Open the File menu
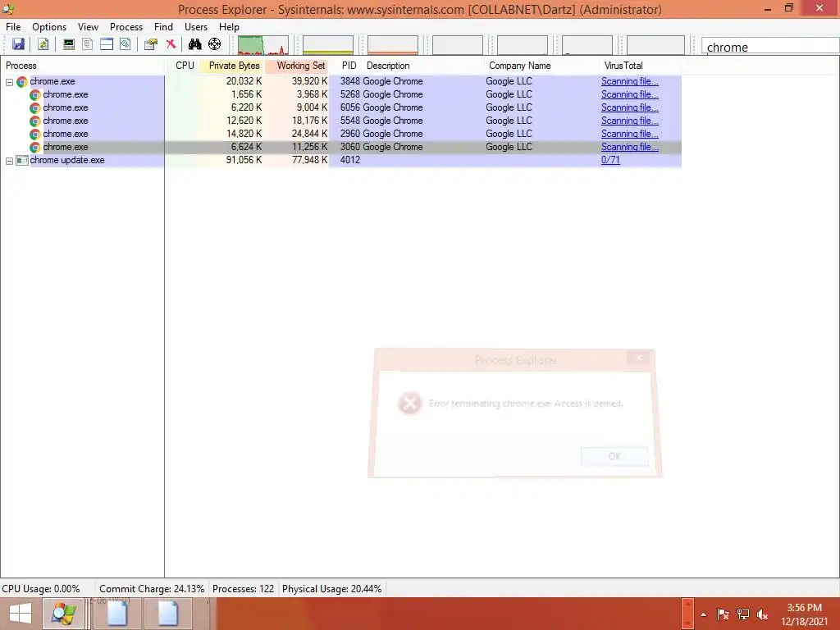Screen dimensions: 840x630 (x=13, y=27)
